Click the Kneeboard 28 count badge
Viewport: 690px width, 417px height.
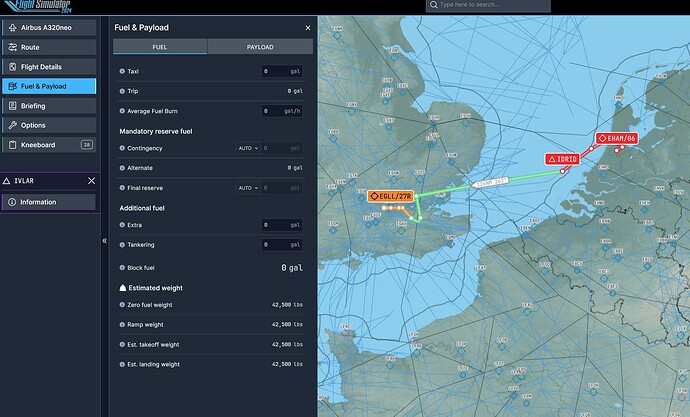87,145
